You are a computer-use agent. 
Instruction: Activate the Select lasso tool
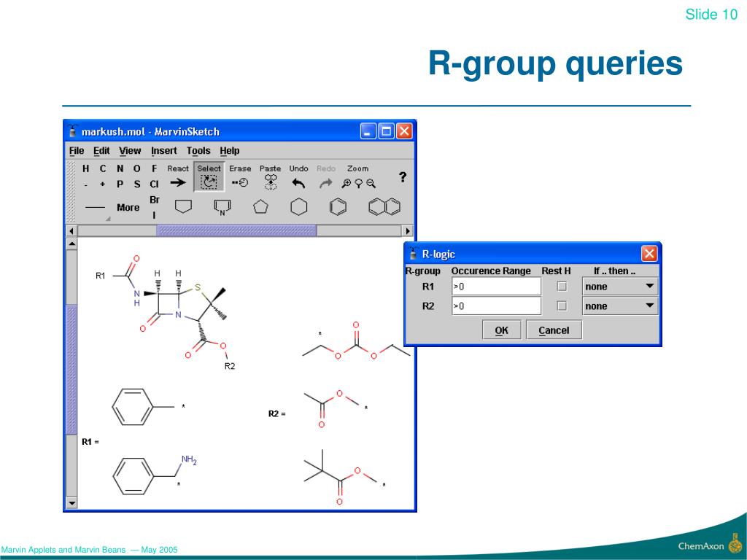coord(209,176)
